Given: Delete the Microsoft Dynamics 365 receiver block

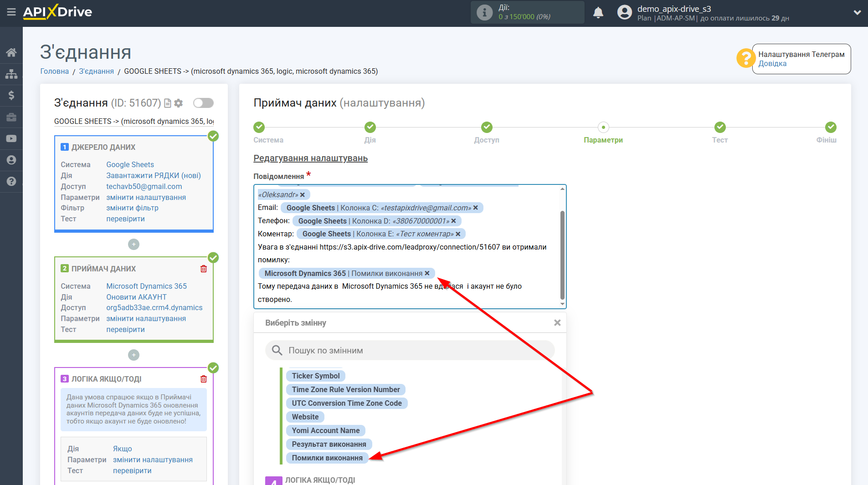Looking at the screenshot, I should pos(204,269).
